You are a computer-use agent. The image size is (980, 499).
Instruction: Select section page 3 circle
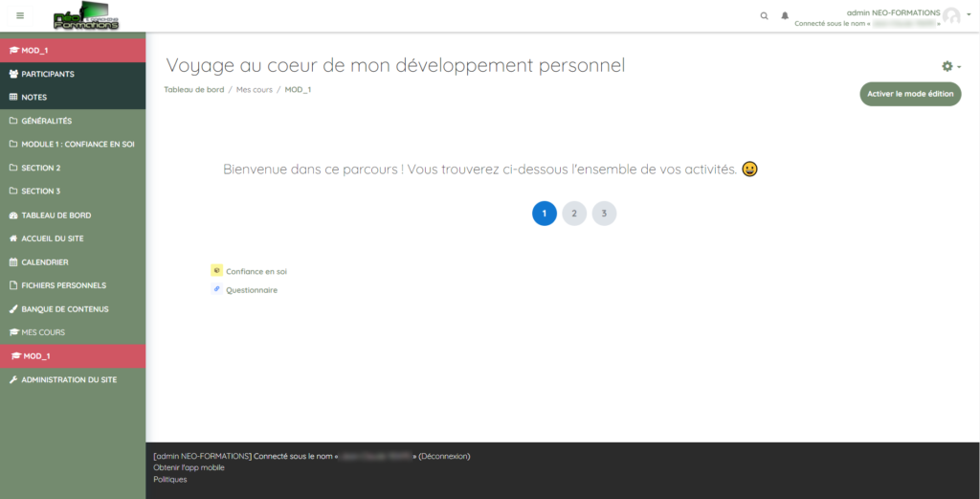(x=605, y=214)
